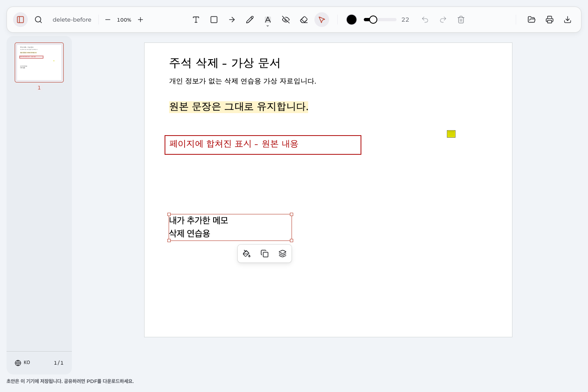588x392 pixels.
Task: Click the yellow sticky note annotation
Action: tap(451, 134)
